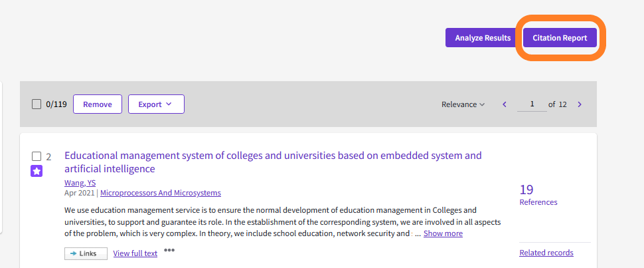Open the 19 References count
The image size is (644, 268).
click(526, 190)
